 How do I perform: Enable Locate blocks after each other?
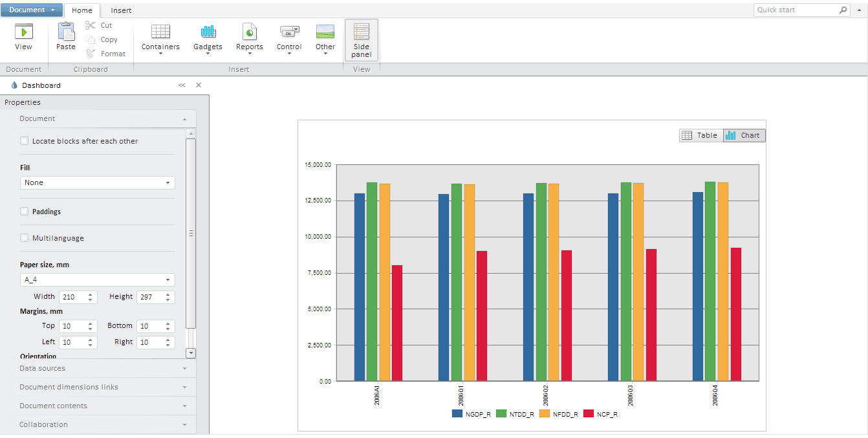25,141
